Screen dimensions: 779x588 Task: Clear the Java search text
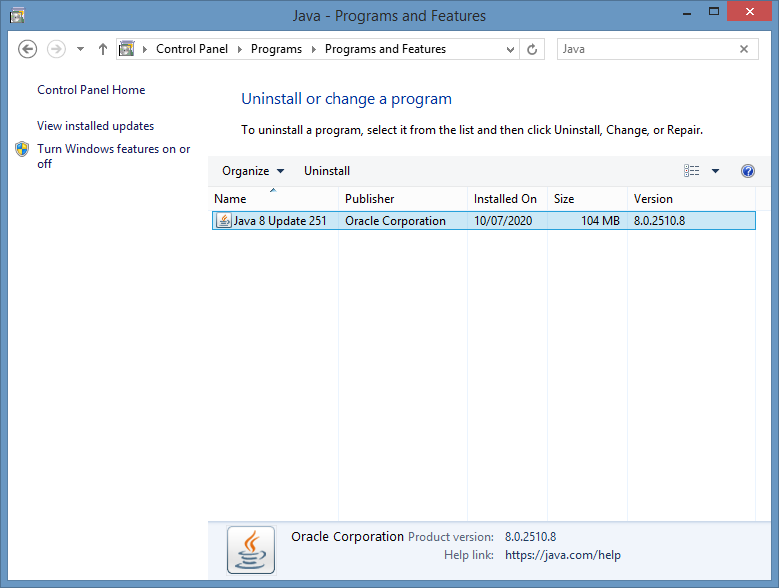click(x=744, y=49)
